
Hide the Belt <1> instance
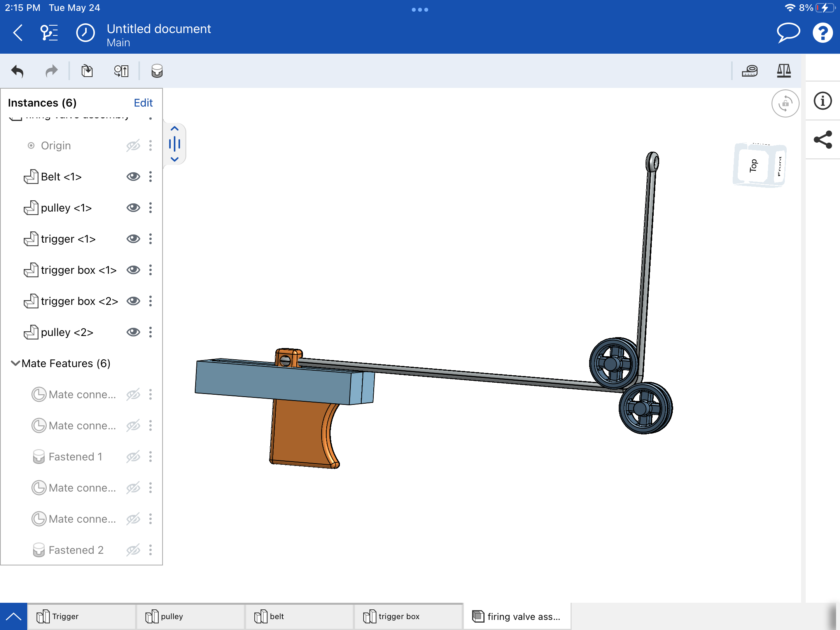133,177
